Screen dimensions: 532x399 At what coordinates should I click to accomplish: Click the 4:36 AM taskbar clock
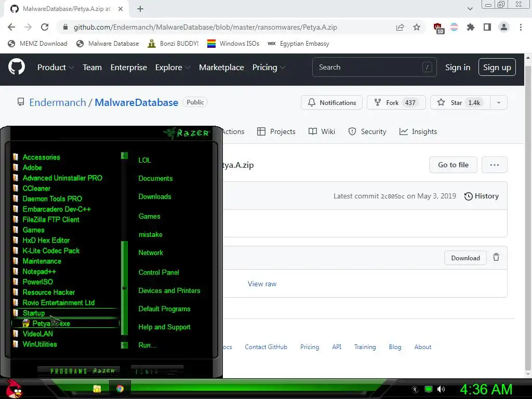[x=486, y=389]
